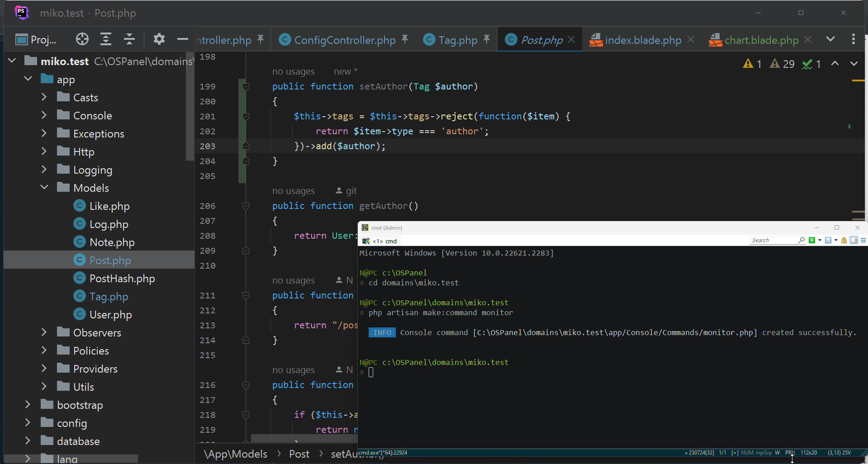Click Post in the breadcrumb bar
Viewport: 868px width, 464px height.
tap(299, 454)
